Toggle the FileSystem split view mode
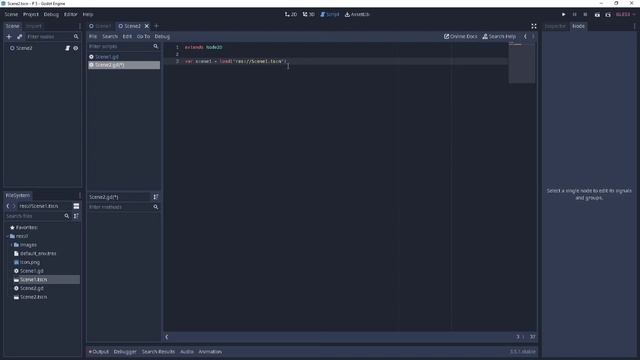This screenshot has height=360, width=640. [x=76, y=206]
